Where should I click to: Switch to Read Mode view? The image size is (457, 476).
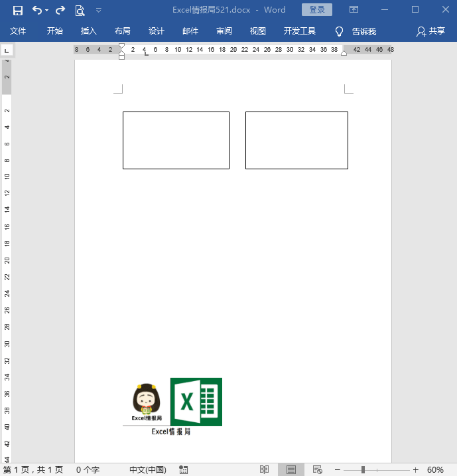coord(264,469)
